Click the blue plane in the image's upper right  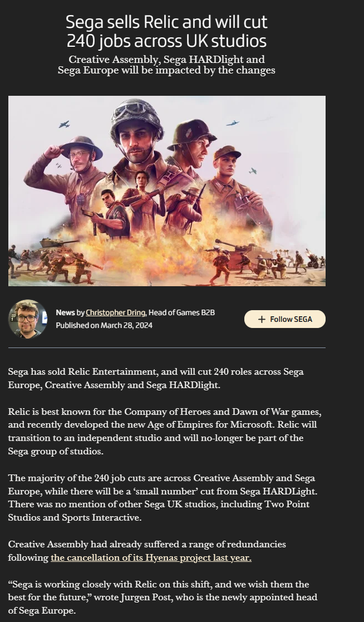(233, 123)
